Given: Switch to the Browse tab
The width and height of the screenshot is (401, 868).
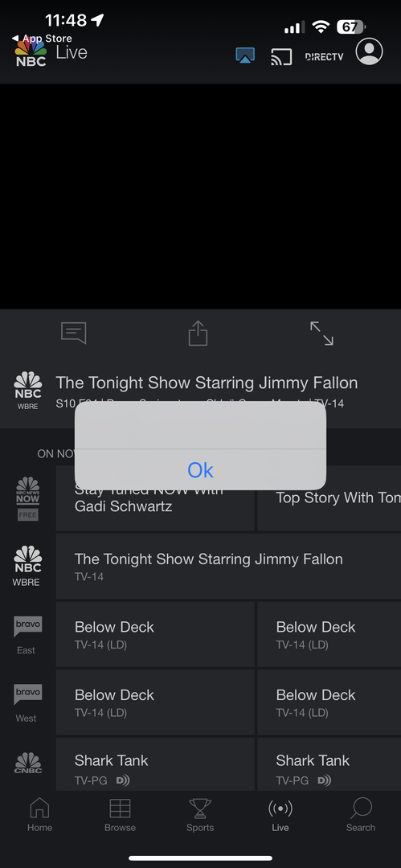Looking at the screenshot, I should coord(121,815).
